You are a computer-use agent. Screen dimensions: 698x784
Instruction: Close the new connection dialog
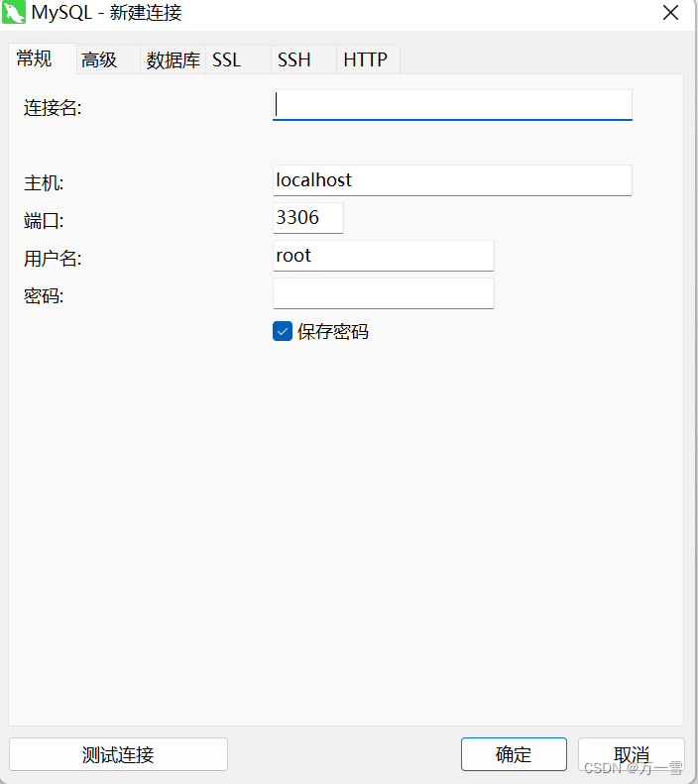(670, 13)
